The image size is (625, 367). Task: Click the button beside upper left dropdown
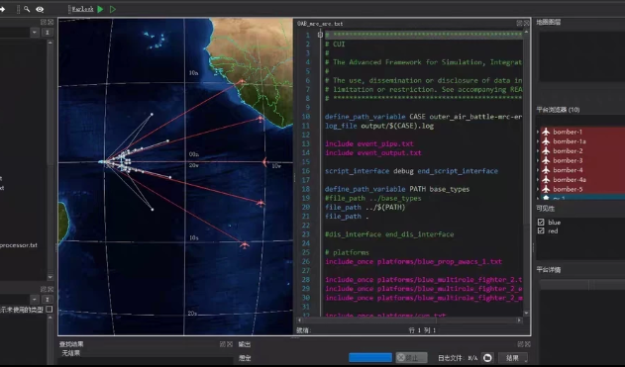[47, 32]
